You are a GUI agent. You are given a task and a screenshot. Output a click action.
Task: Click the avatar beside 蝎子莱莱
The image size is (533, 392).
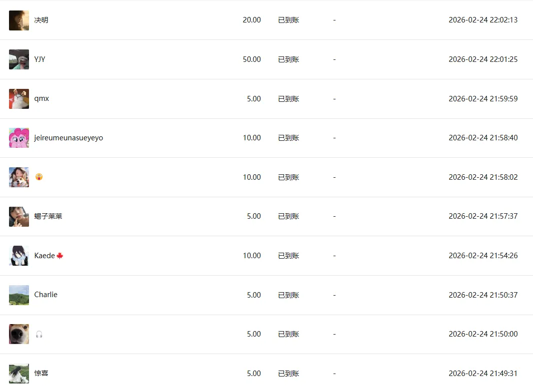click(19, 217)
